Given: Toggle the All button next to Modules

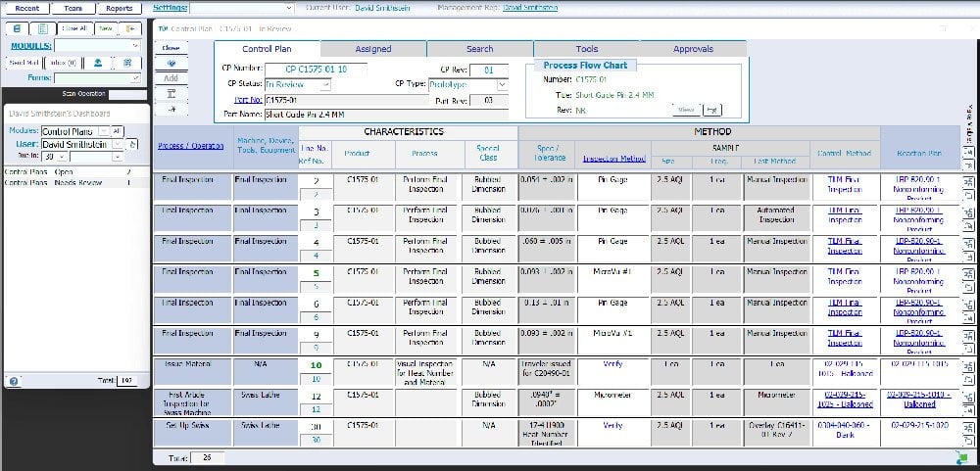Looking at the screenshot, I should click(x=117, y=130).
